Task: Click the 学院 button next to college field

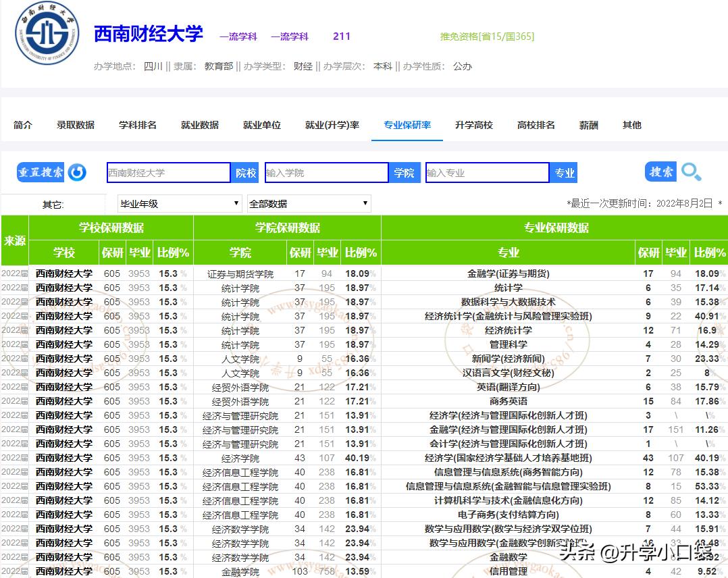Action: 405,172
